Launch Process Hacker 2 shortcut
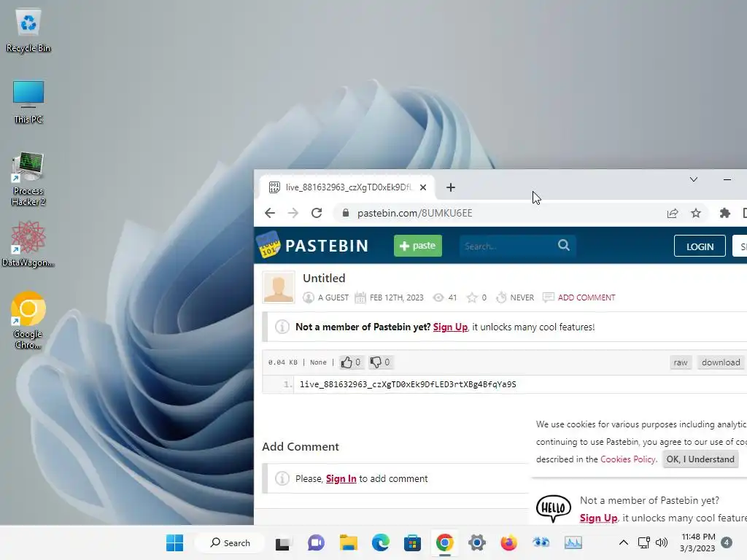Screen dimensions: 747x560 coord(28,179)
